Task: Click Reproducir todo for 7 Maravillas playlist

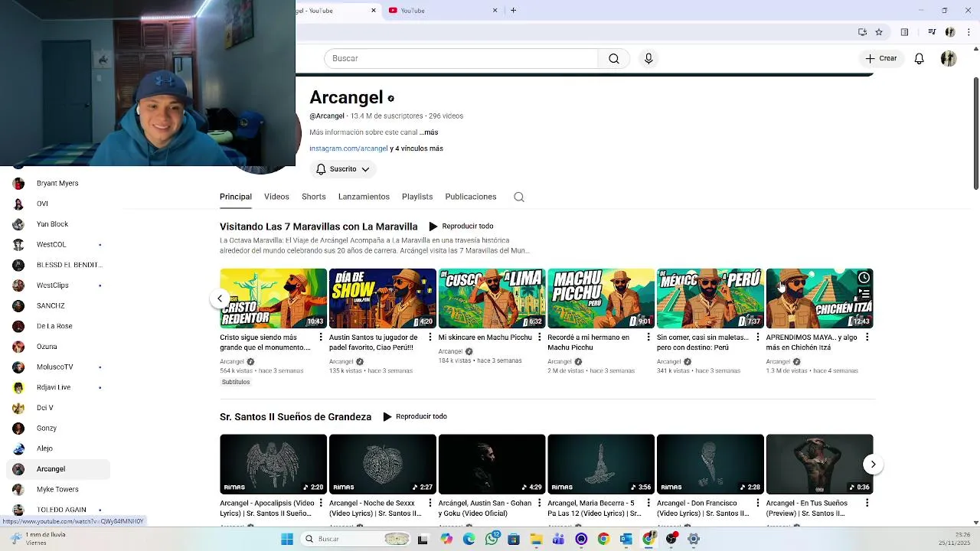Action: (x=461, y=227)
